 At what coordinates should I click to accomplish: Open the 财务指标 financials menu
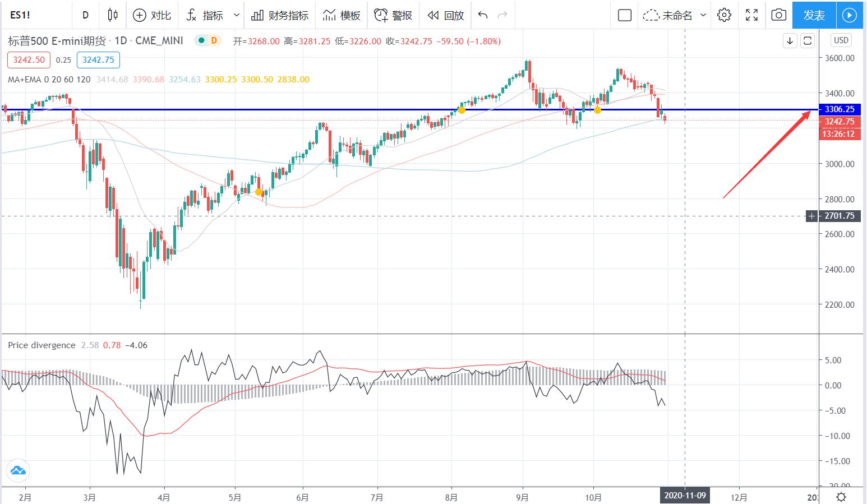pos(280,15)
